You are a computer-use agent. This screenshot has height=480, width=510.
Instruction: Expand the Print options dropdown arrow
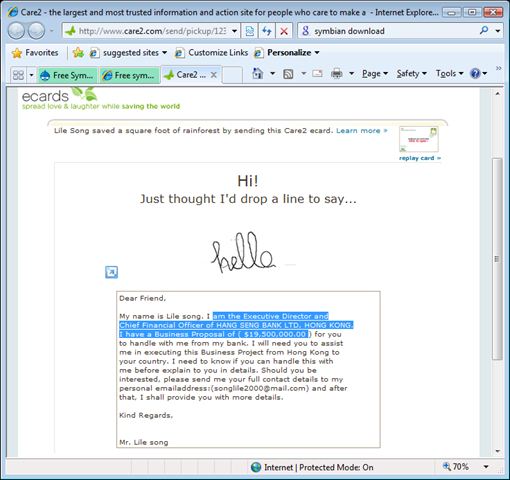[351, 73]
